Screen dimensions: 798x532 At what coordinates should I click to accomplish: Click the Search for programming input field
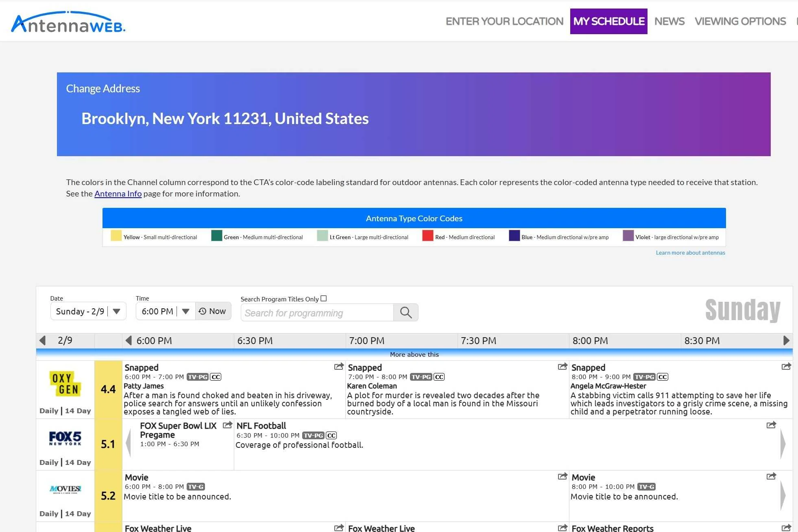(x=317, y=313)
